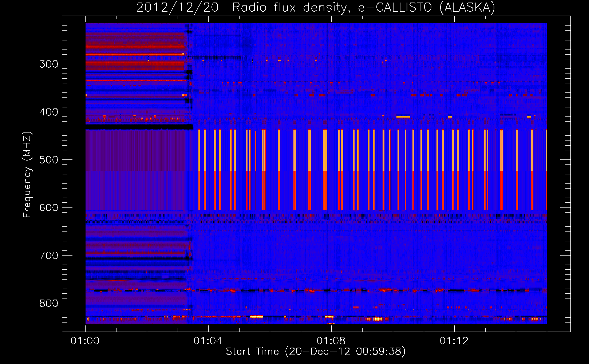This screenshot has width=589, height=364.
Task: Click the 800 frequency tick label
Action: coord(49,304)
